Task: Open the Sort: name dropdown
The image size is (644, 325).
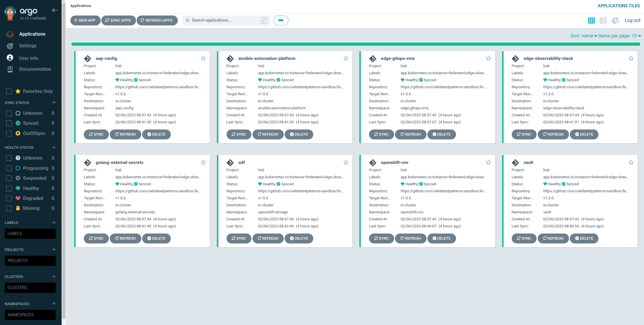Action: point(584,36)
